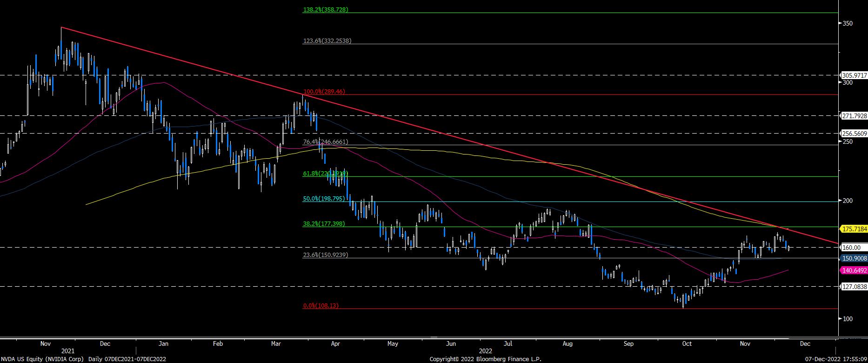
Task: Select the 160.00 last price tag
Action: (x=854, y=248)
